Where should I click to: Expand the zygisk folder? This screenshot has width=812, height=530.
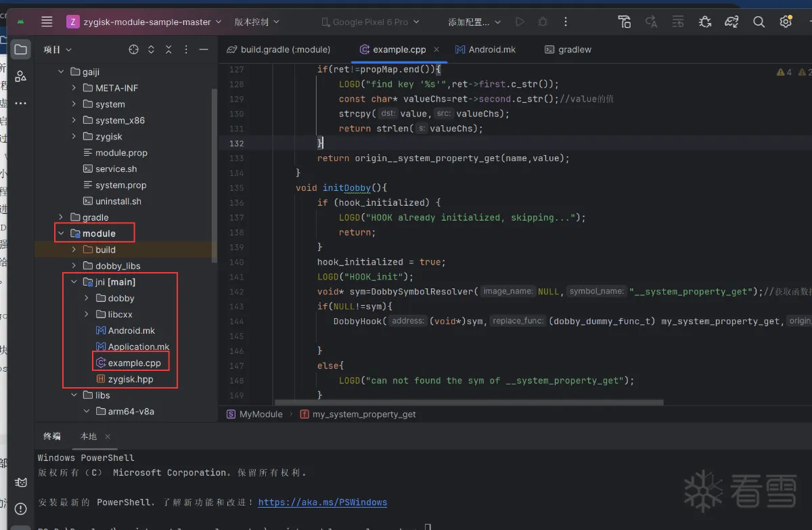74,137
